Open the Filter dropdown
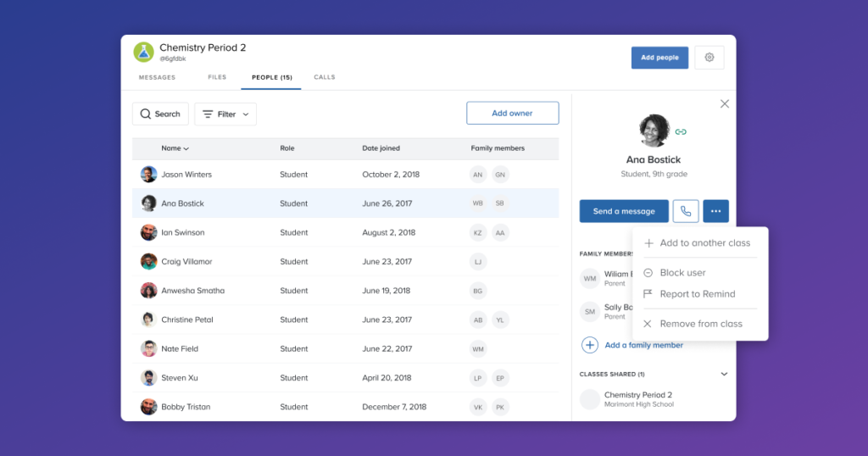 [225, 114]
